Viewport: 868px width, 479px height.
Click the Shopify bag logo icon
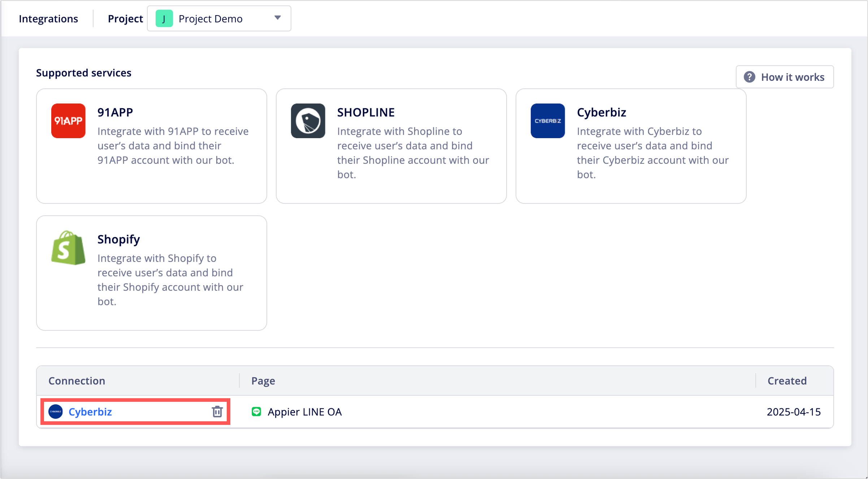(x=68, y=248)
